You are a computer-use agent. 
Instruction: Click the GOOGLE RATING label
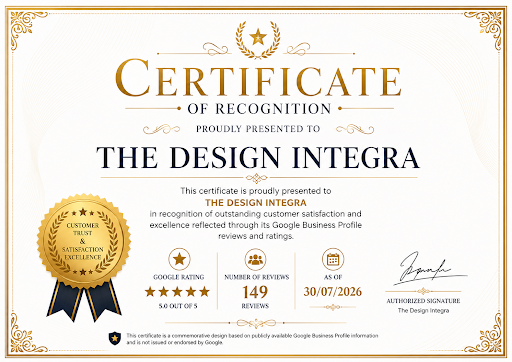[x=179, y=277]
